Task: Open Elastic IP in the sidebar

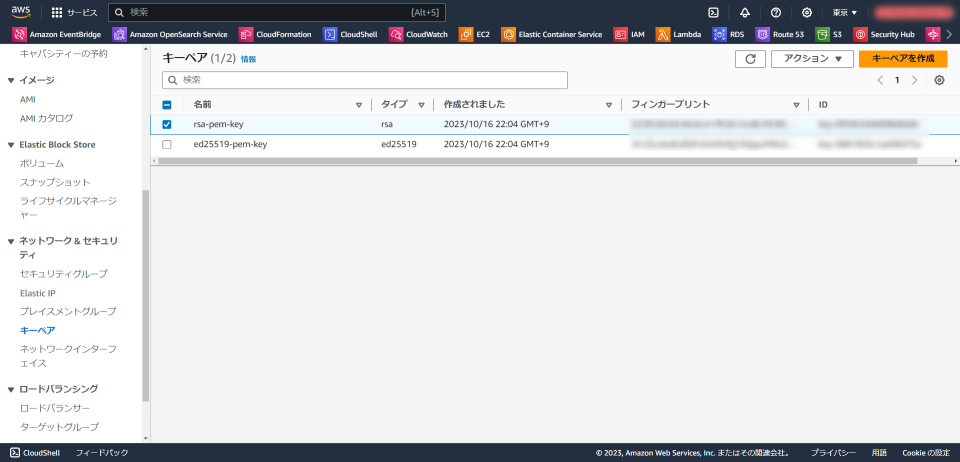Action: pyautogui.click(x=38, y=293)
